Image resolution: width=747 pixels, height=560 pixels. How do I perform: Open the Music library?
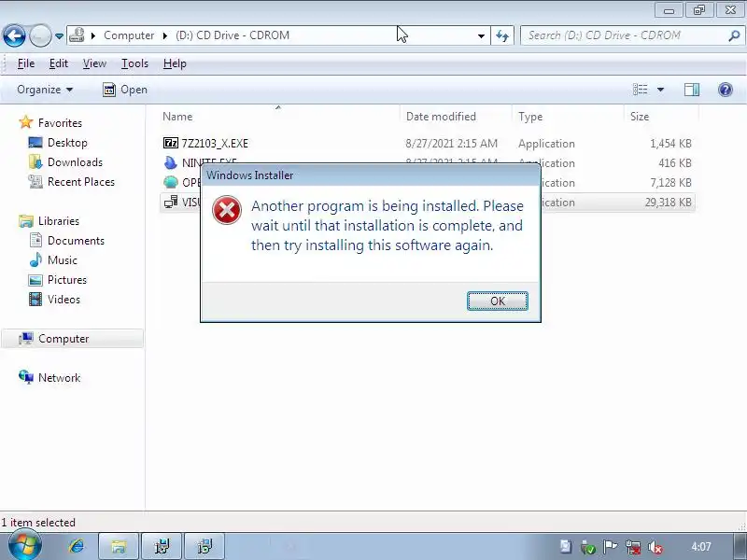63,260
